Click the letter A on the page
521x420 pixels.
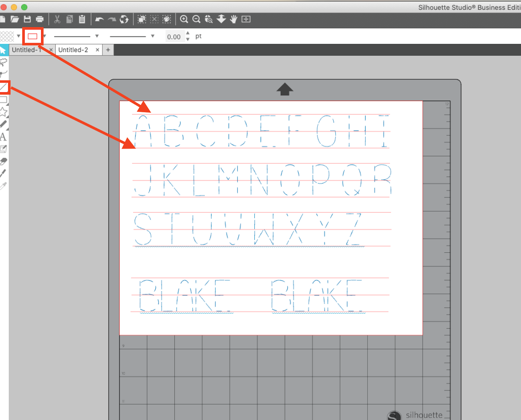(x=143, y=131)
